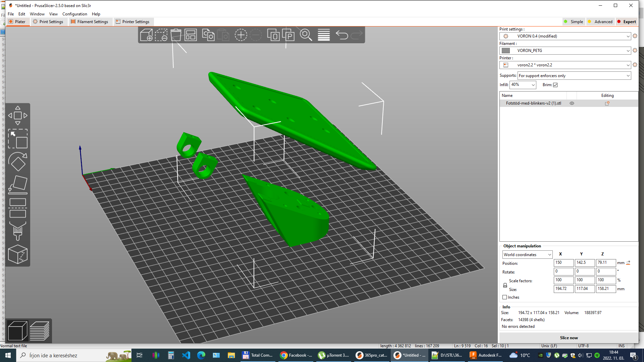Select the Paint-on supports tool
This screenshot has height=362, width=644.
18,231
